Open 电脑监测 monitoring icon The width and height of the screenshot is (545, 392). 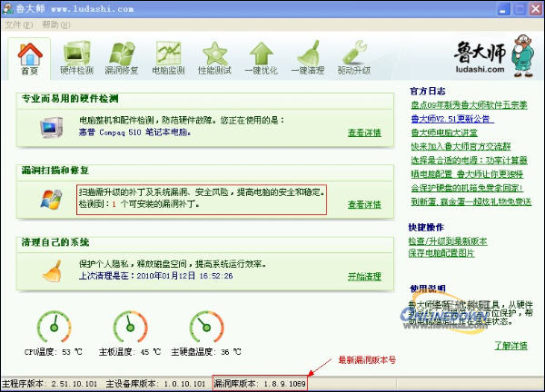[168, 58]
